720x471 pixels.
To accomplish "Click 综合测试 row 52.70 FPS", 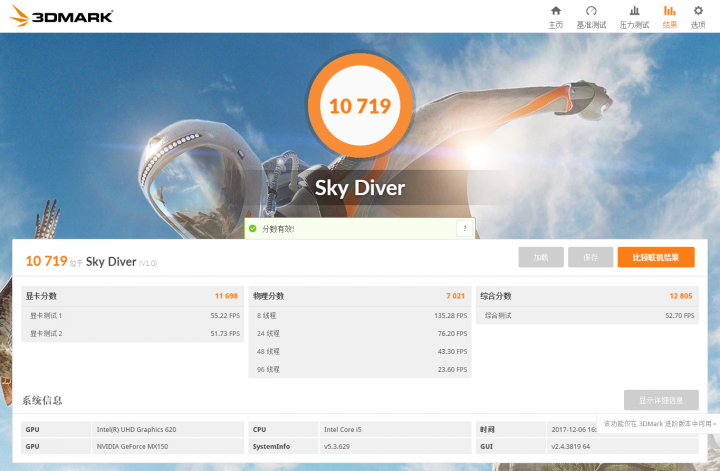I will tap(587, 316).
